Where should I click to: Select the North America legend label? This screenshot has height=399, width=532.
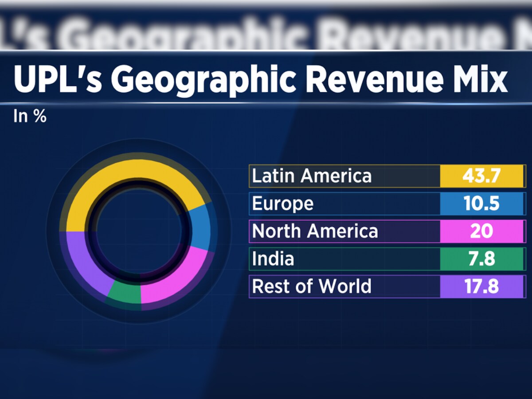tap(315, 231)
